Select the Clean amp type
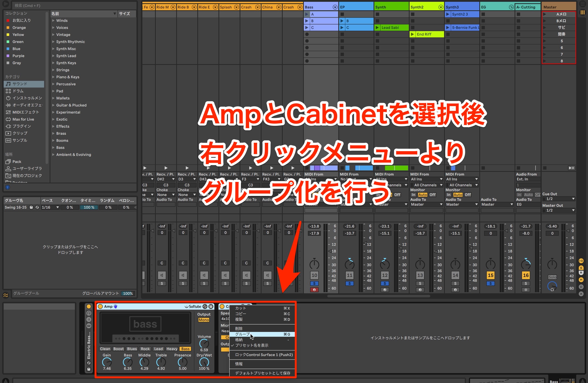Screen dimensions: 588x383 click(105, 349)
